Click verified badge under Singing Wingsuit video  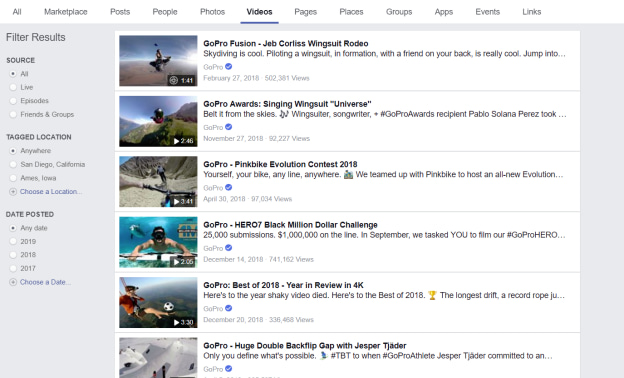coord(228,127)
